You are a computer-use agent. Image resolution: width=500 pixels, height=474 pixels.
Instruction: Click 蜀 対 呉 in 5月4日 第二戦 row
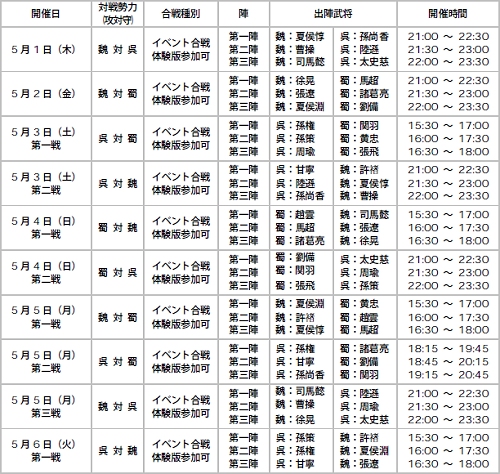click(x=118, y=273)
